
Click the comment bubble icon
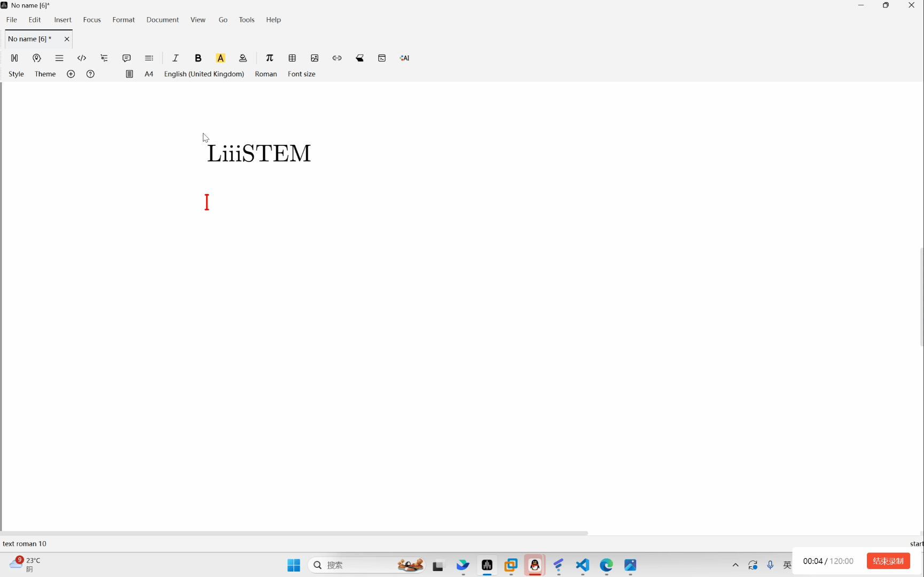(127, 58)
